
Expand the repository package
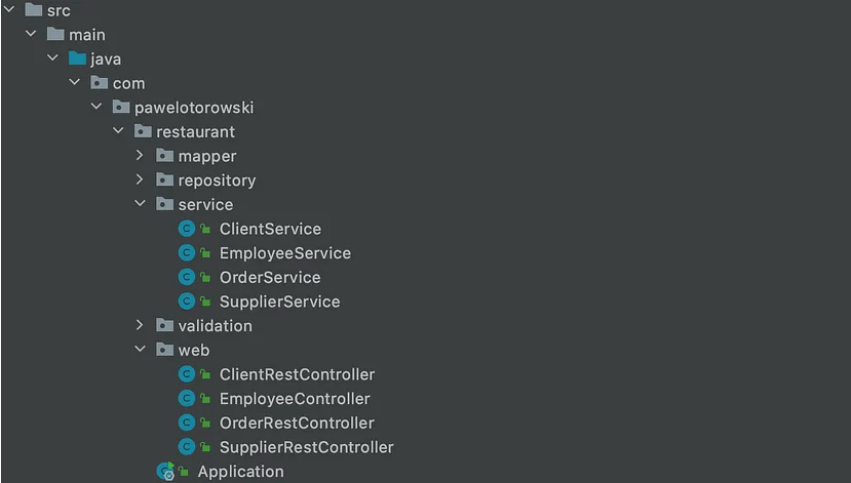(x=141, y=181)
